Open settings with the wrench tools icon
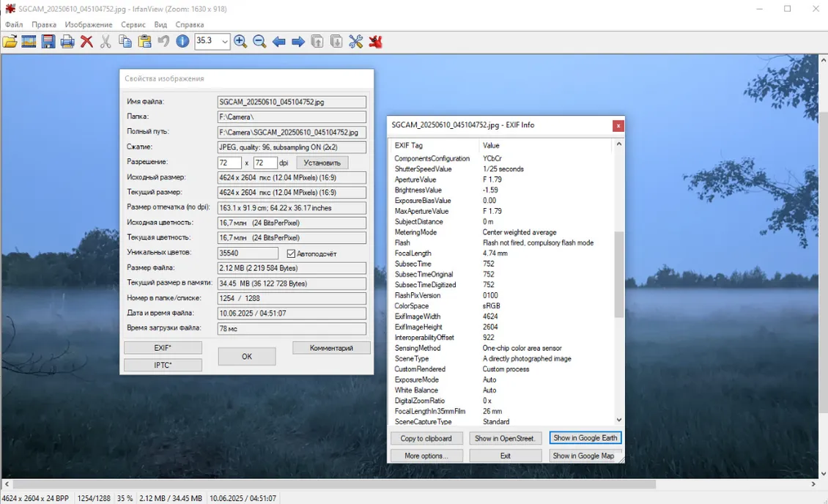This screenshot has width=828, height=504. pyautogui.click(x=356, y=42)
